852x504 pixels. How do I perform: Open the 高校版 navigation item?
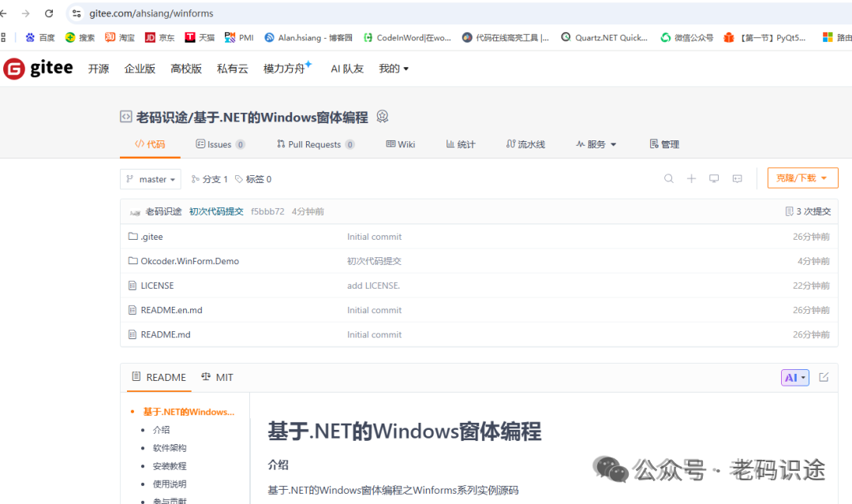(186, 69)
